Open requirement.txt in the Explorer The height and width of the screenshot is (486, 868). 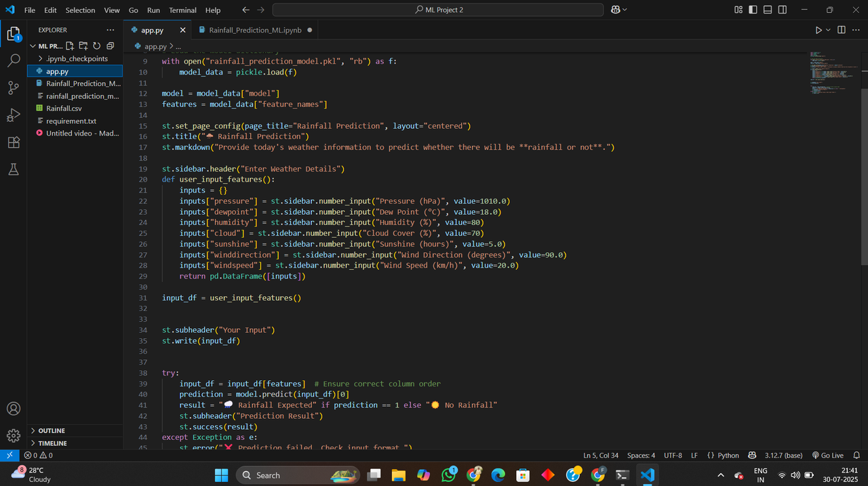tap(75, 121)
